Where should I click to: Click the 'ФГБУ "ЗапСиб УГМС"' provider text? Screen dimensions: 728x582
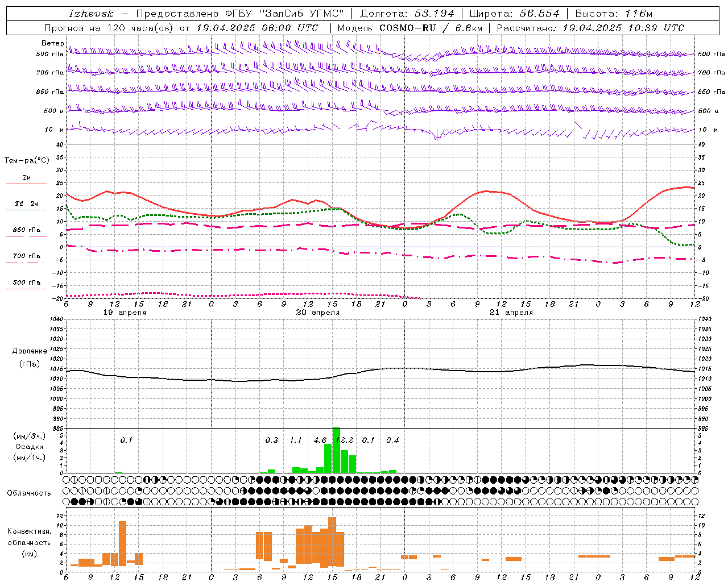pos(284,14)
